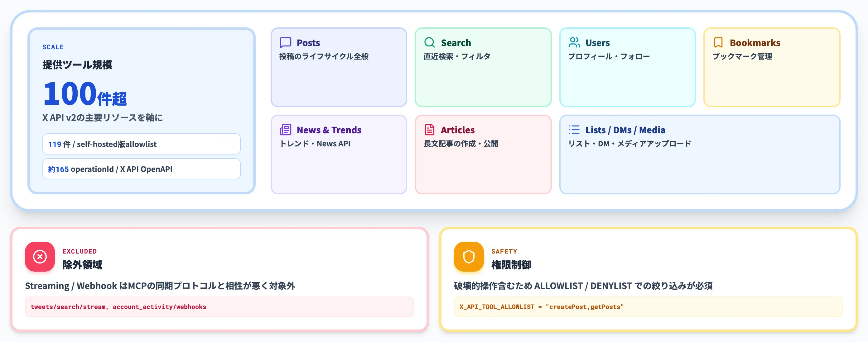Click 'リスト・DM・メディアアップロード' description
The image size is (868, 342).
click(629, 143)
